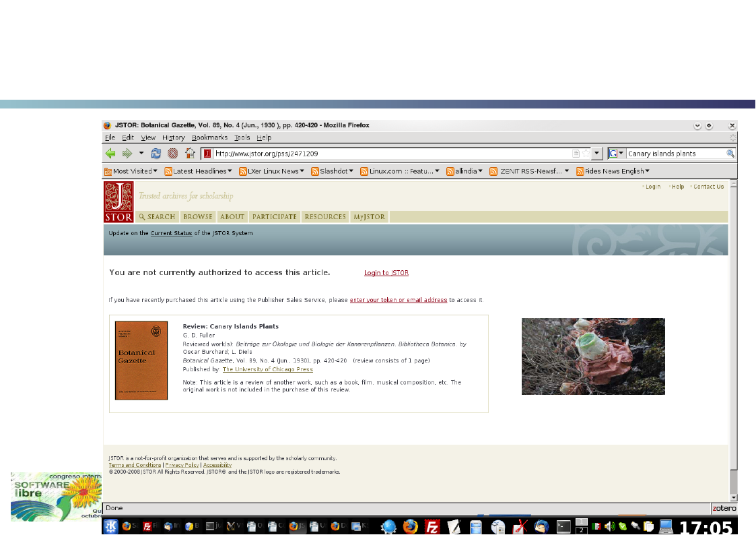Open the search engine selector dropdown

click(616, 154)
